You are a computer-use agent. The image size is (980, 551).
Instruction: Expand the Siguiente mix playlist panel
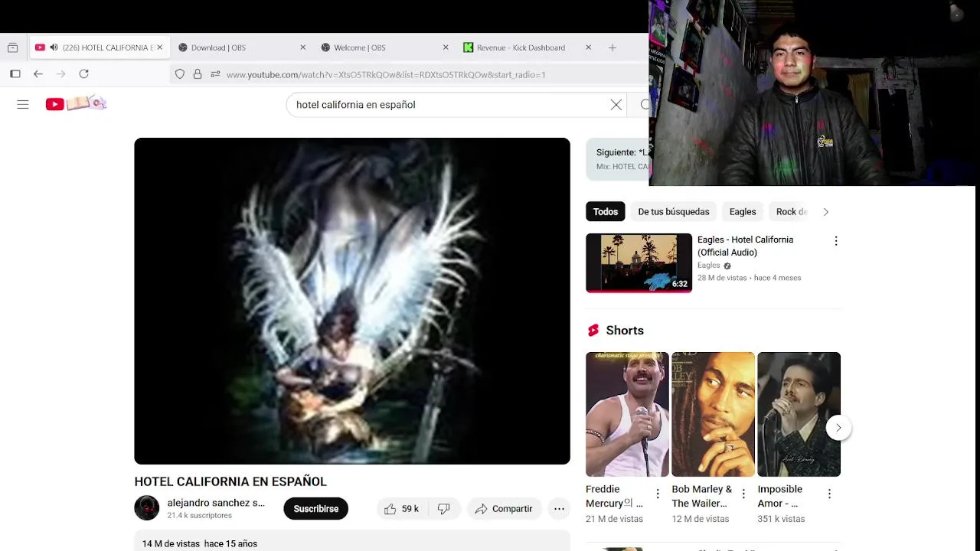[617, 159]
